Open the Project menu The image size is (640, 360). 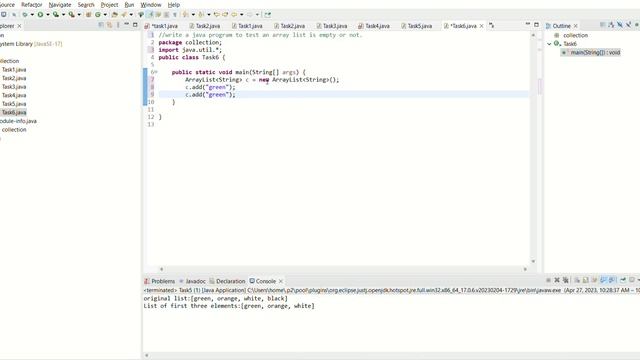click(109, 4)
